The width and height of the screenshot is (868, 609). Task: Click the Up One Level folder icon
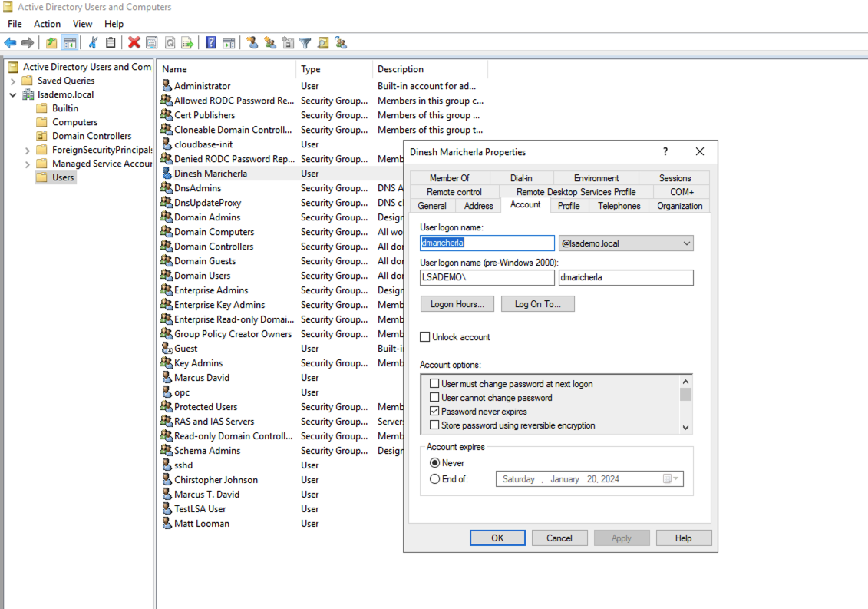(51, 43)
